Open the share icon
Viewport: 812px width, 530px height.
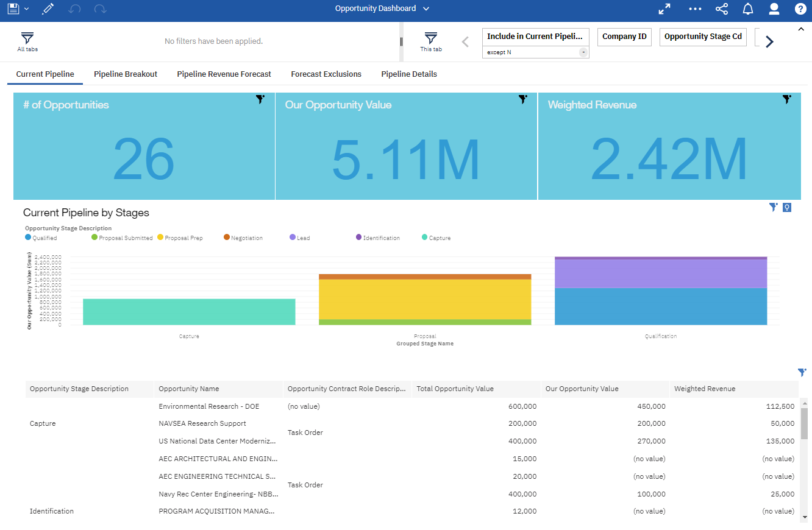pos(721,9)
